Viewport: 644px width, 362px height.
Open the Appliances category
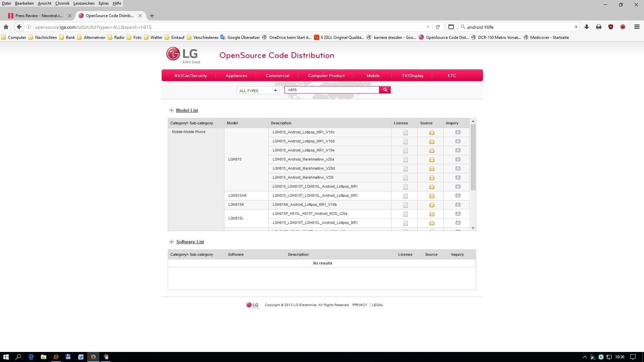(236, 76)
